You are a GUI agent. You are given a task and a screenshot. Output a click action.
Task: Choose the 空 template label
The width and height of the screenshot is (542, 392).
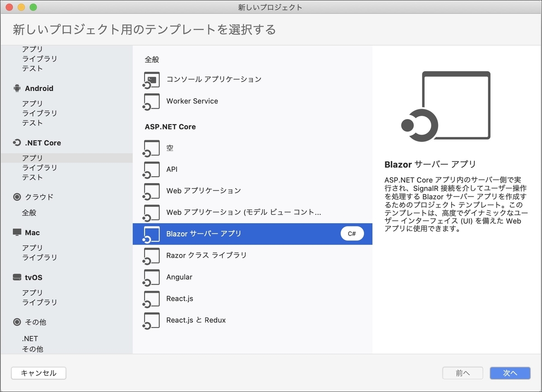tap(170, 148)
